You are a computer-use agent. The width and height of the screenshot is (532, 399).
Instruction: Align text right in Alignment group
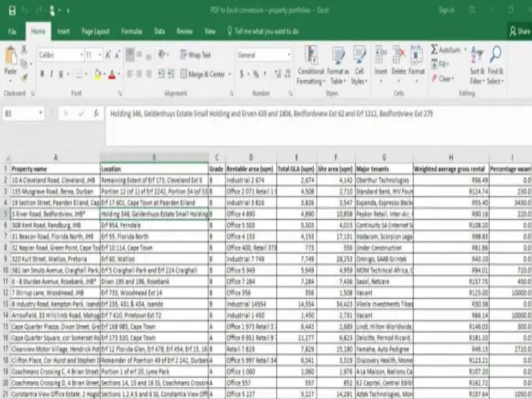148,74
